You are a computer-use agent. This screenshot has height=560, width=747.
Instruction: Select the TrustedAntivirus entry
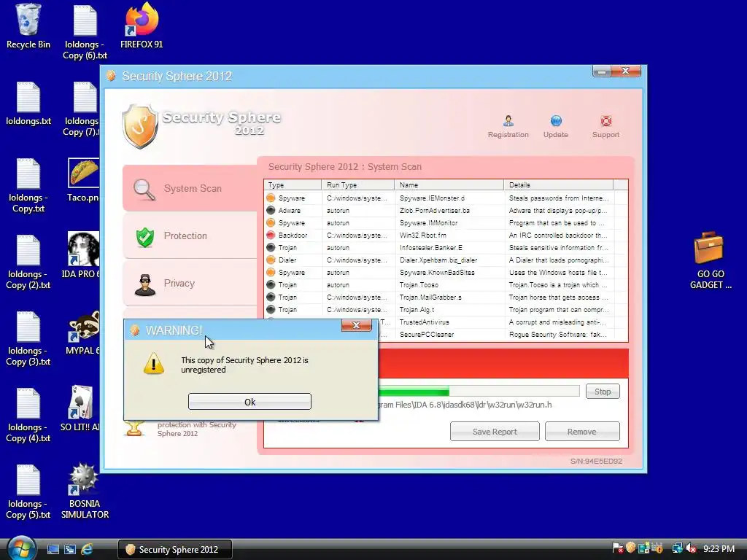click(503, 322)
